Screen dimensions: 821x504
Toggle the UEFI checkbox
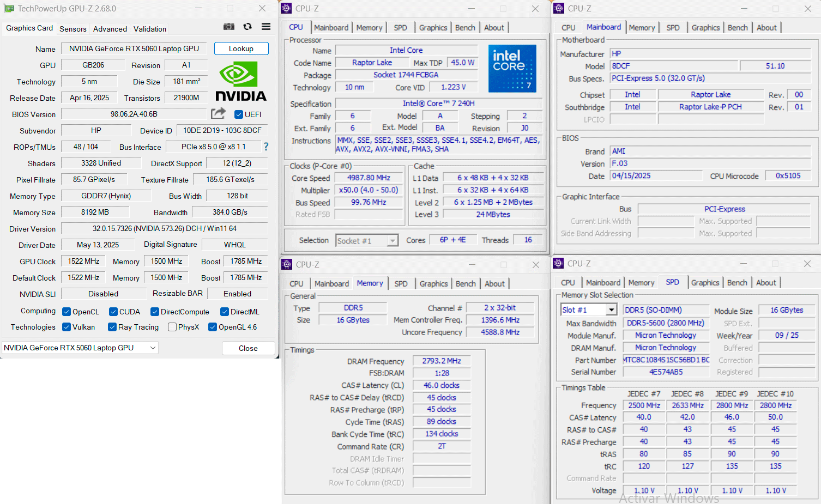click(238, 114)
